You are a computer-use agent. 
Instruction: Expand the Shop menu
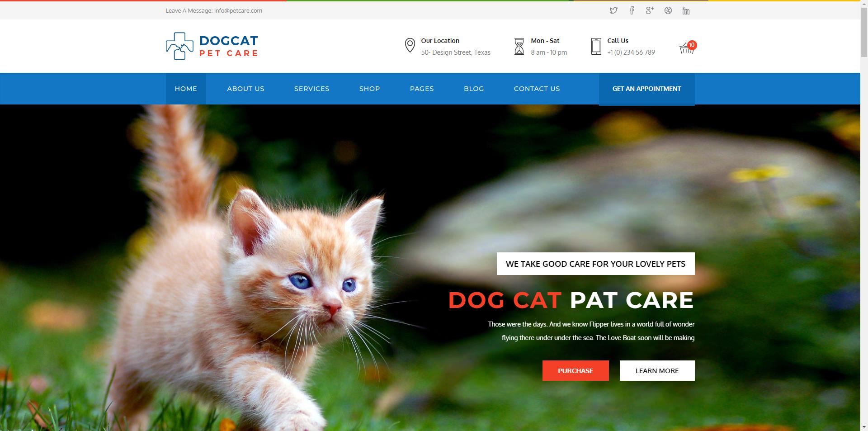(370, 89)
